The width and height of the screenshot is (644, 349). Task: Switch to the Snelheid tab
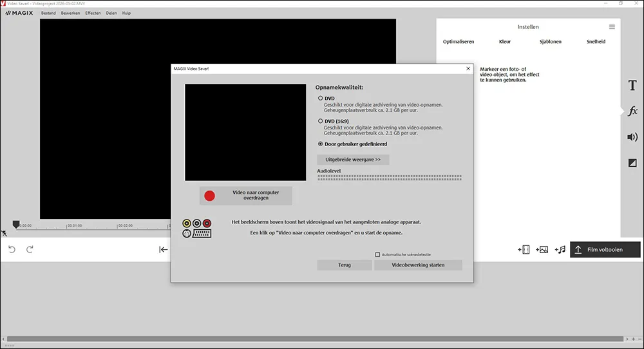pyautogui.click(x=596, y=41)
